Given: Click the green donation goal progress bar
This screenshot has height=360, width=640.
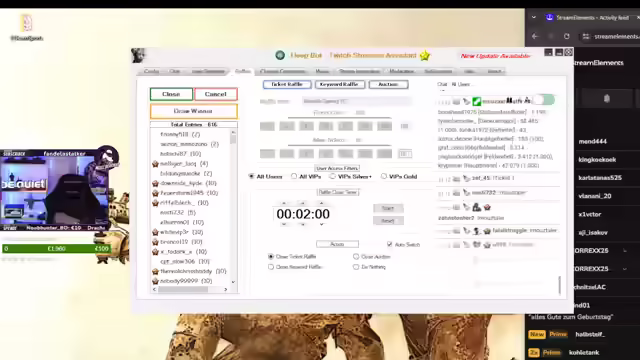Looking at the screenshot, I should tap(56, 249).
